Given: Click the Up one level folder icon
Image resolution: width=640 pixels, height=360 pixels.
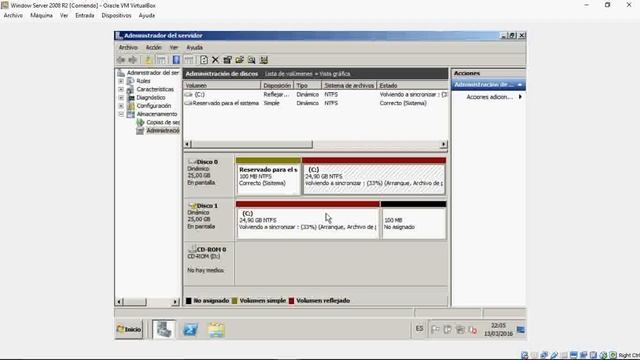Looking at the screenshot, I should click(x=148, y=60).
